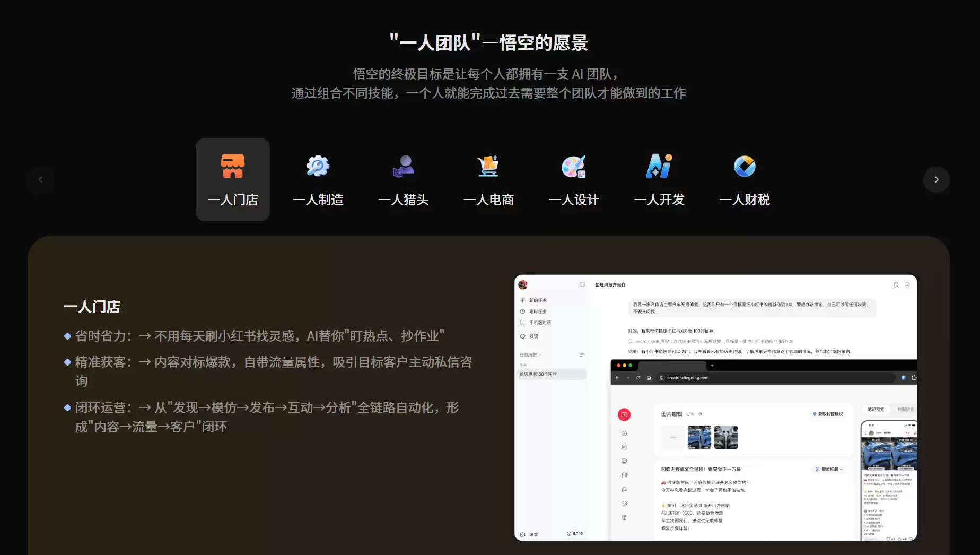Click the flag icon in creator sidebar
This screenshot has width=980, height=555.
pos(624,475)
